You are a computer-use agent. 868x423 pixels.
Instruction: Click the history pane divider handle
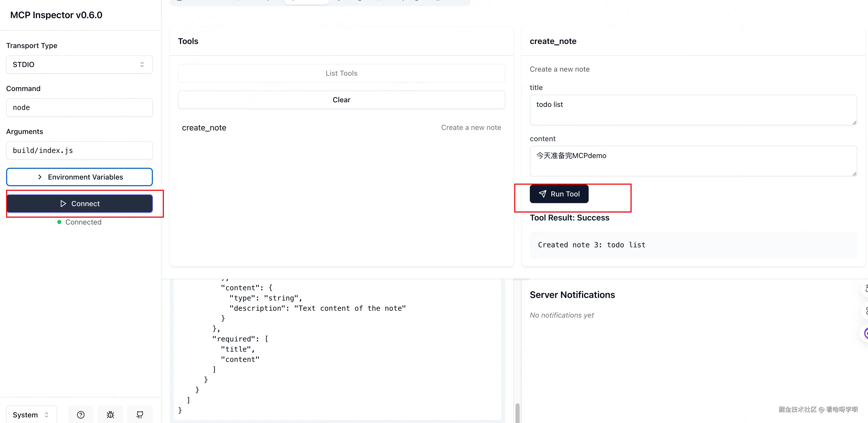tap(521, 280)
